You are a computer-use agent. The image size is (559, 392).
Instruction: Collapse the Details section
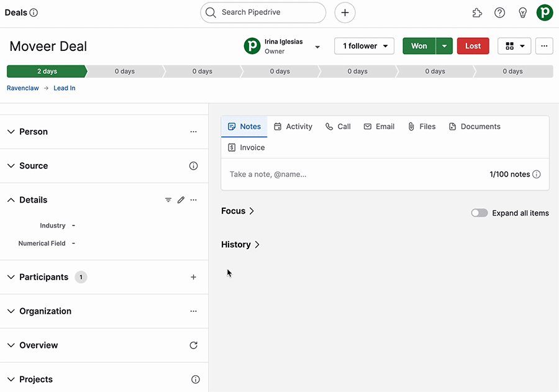11,200
